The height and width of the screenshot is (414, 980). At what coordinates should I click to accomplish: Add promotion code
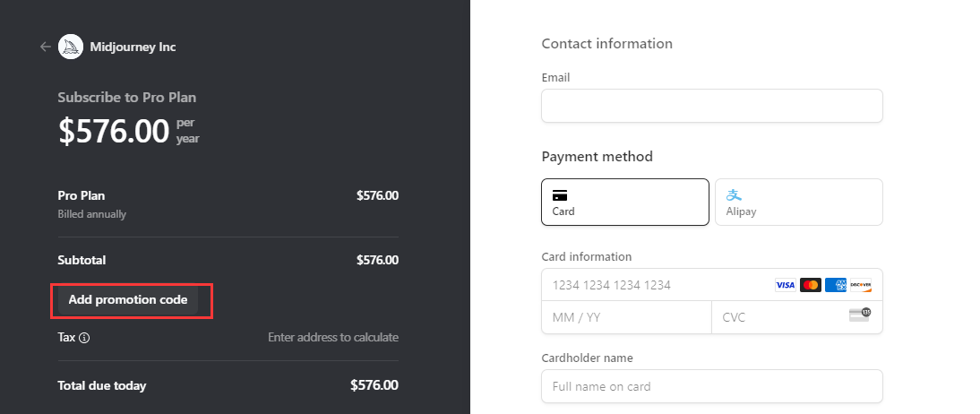tap(127, 299)
